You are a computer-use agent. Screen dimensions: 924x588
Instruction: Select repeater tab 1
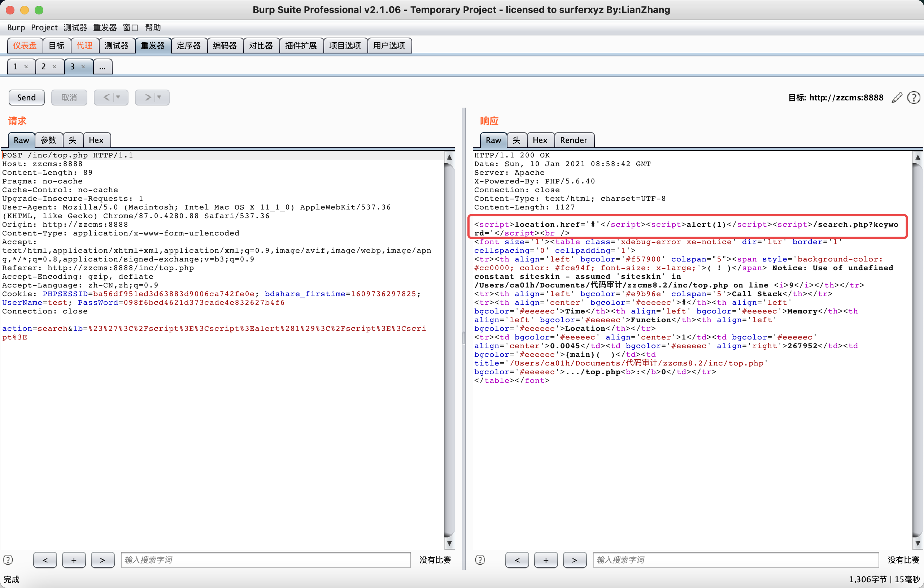pos(16,66)
